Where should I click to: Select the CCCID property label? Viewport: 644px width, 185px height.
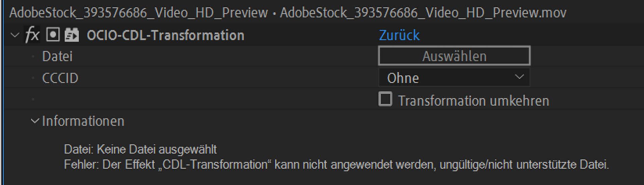(60, 78)
